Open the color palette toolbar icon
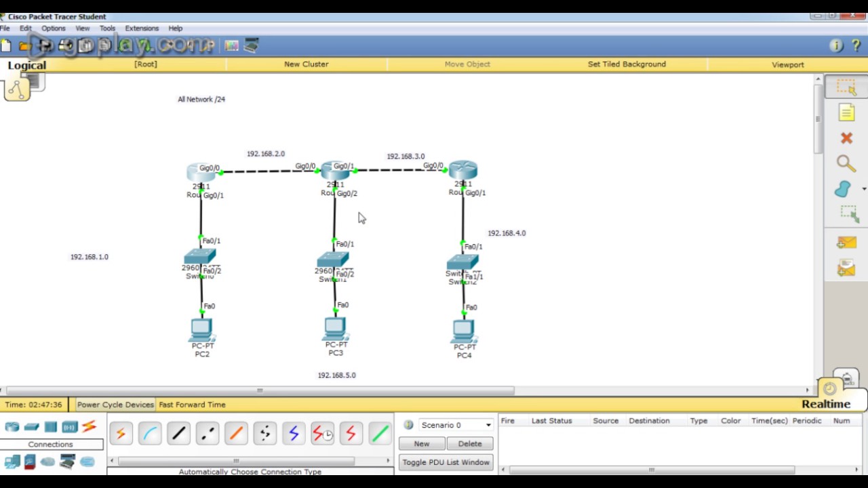The height and width of the screenshot is (488, 868). [x=232, y=45]
